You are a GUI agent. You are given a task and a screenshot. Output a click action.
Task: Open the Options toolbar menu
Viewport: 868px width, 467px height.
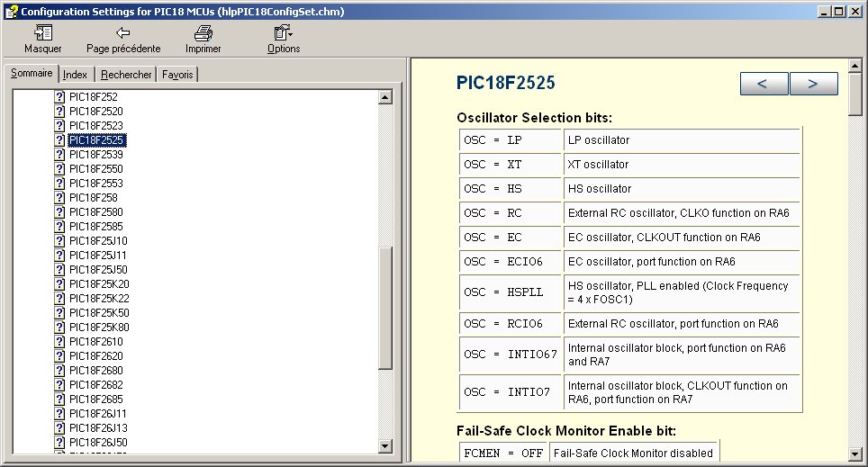click(x=284, y=40)
